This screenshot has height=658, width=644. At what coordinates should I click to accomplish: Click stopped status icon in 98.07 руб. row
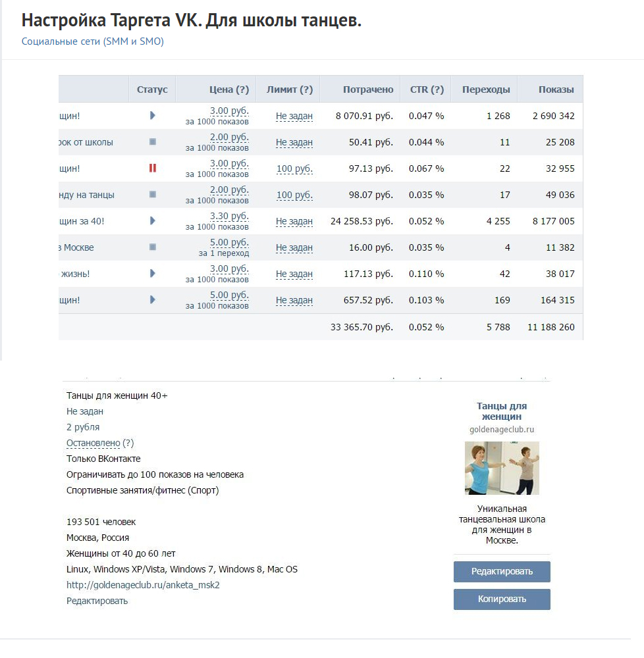click(x=153, y=194)
